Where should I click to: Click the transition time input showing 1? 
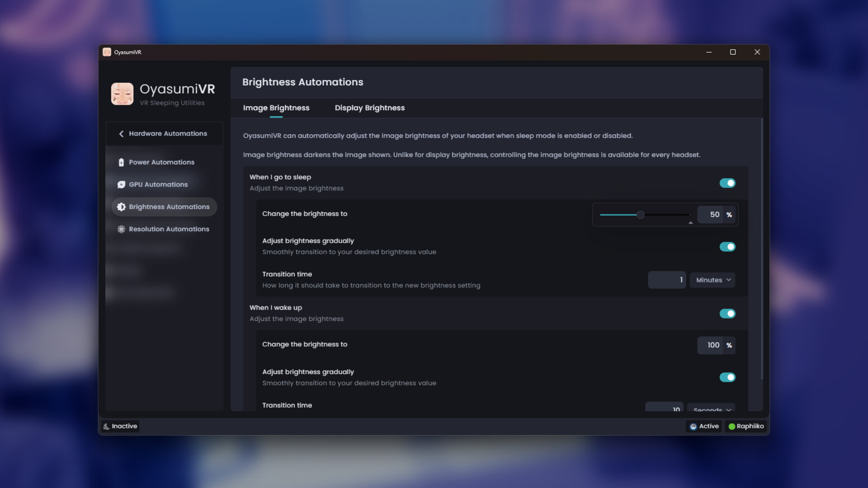point(667,280)
